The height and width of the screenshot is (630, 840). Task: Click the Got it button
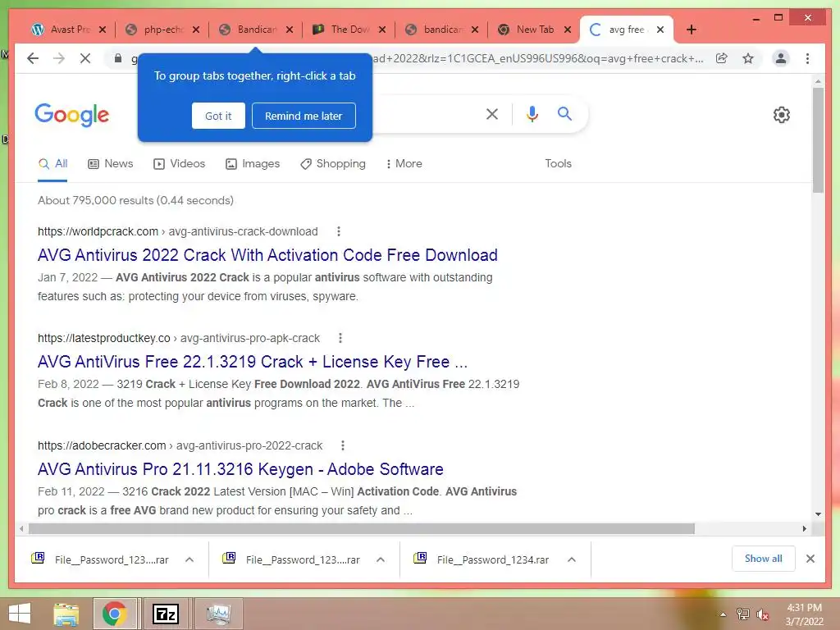point(218,116)
